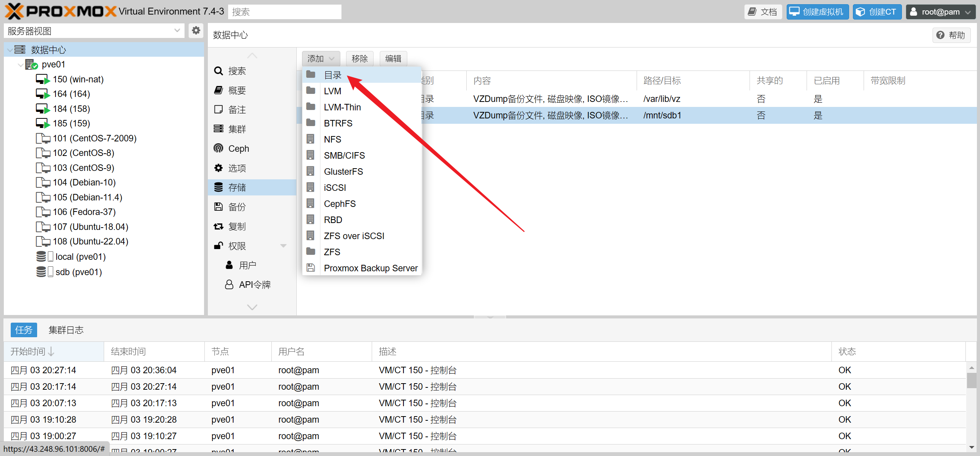Click the 创建虚拟机 button
The width and height of the screenshot is (980, 456).
point(817,12)
